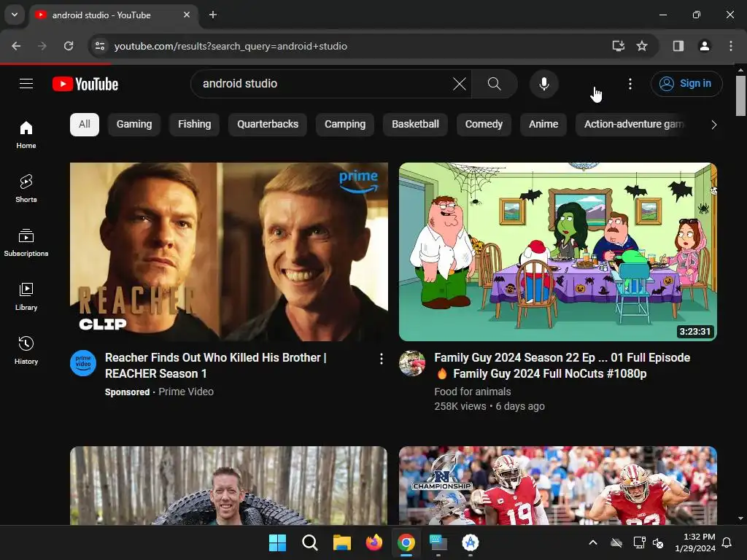The width and height of the screenshot is (747, 560).
Task: Select the Anime filter chip
Action: pyautogui.click(x=543, y=124)
